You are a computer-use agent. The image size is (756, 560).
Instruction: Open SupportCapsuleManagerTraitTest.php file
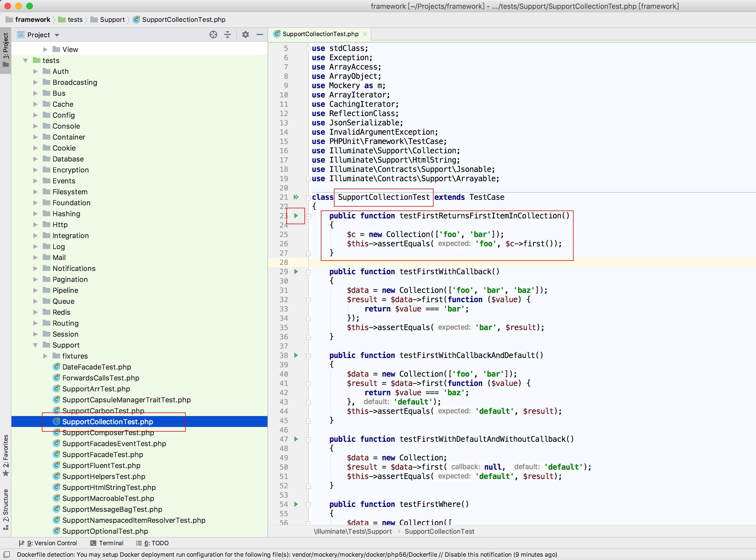[x=126, y=400]
